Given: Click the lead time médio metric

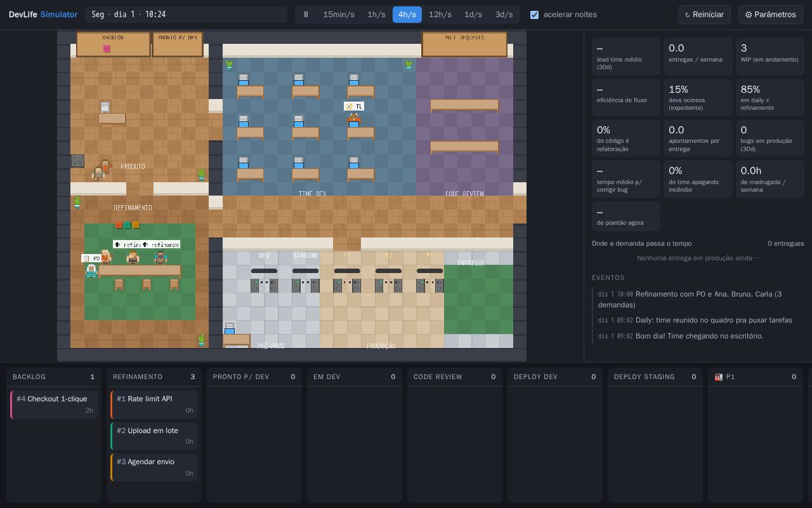Looking at the screenshot, I should pyautogui.click(x=626, y=57).
